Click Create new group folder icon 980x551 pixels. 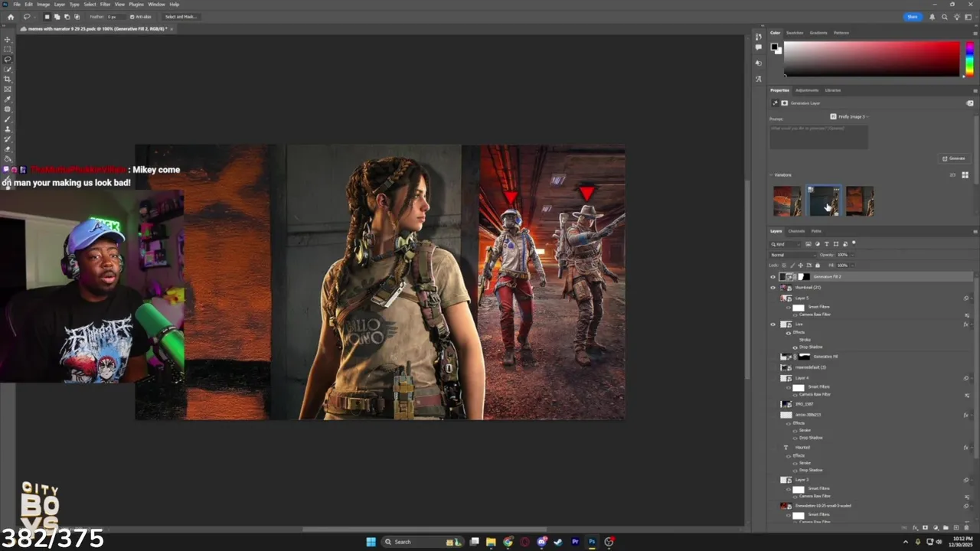click(x=946, y=527)
